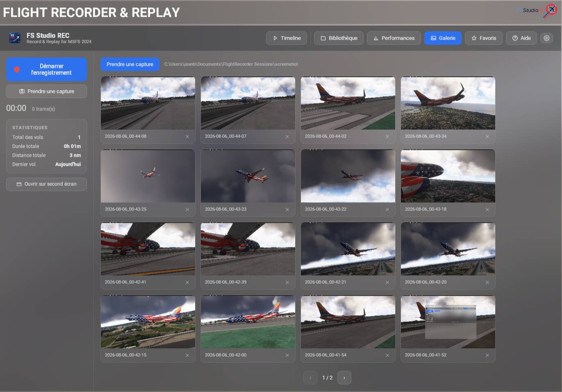The height and width of the screenshot is (392, 562).
Task: Select the Favoris tab
Action: [x=484, y=38]
